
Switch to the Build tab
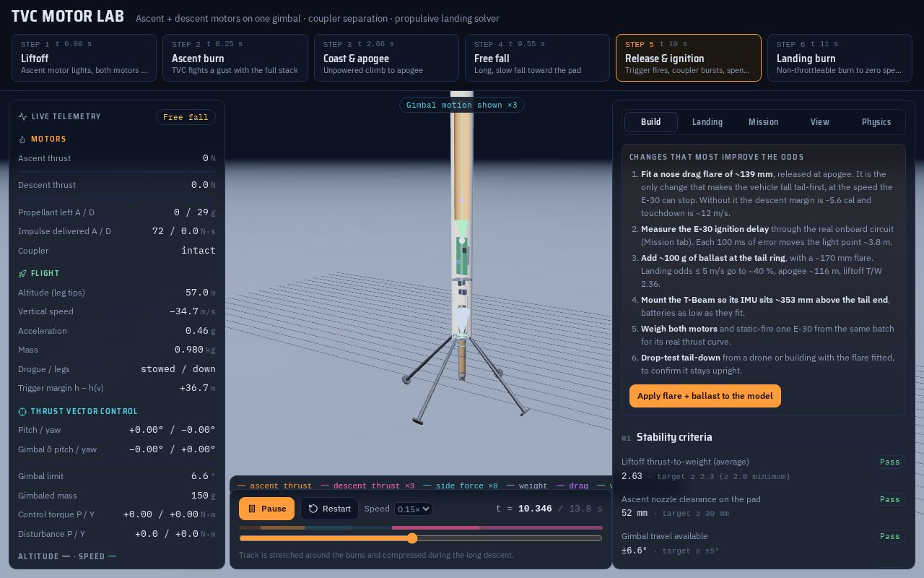(650, 121)
